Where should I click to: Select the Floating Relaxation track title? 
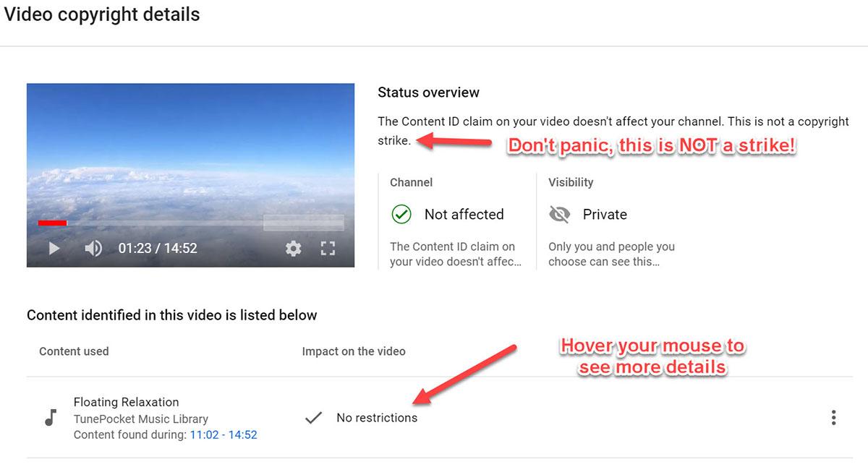click(126, 402)
